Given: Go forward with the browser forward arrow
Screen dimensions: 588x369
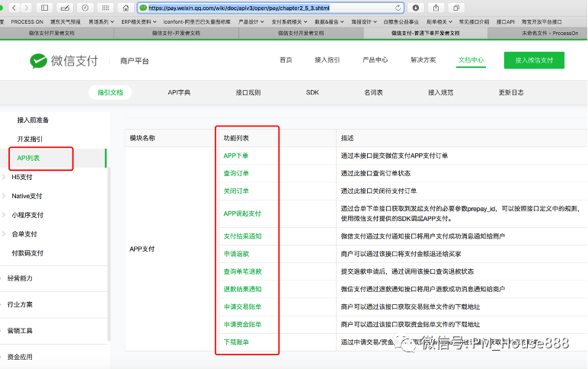Looking at the screenshot, I should point(26,8).
